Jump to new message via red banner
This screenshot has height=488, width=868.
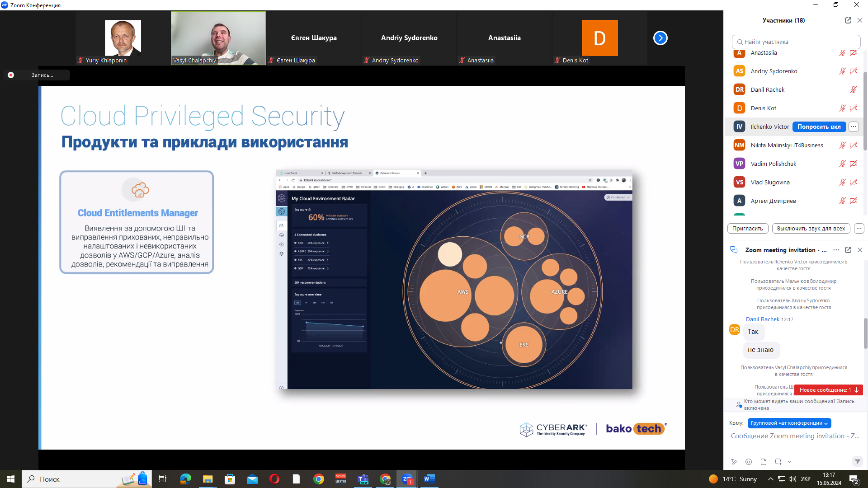[829, 390]
